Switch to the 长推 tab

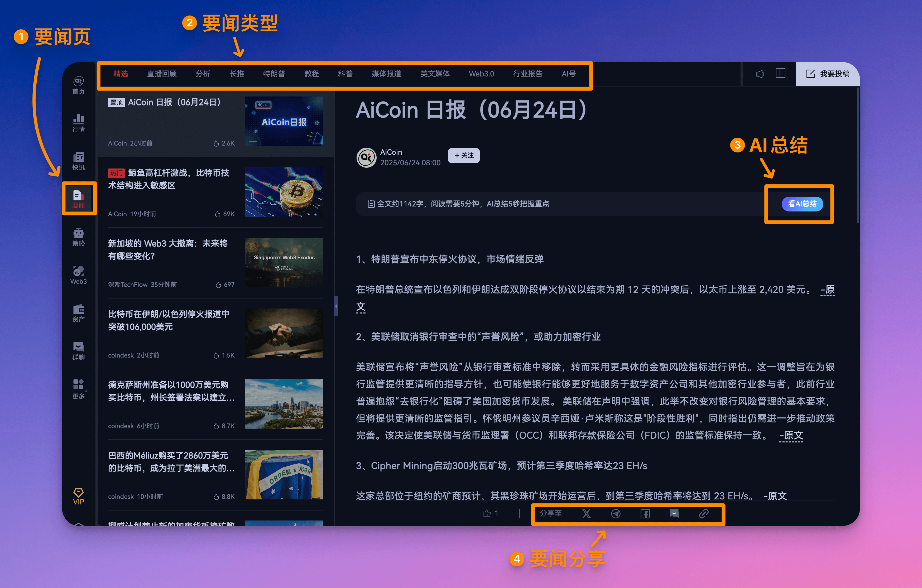coord(237,74)
